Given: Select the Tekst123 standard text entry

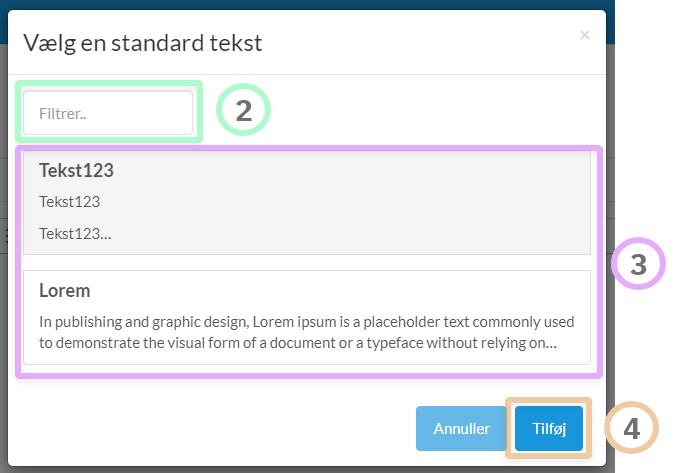Looking at the screenshot, I should [307, 203].
